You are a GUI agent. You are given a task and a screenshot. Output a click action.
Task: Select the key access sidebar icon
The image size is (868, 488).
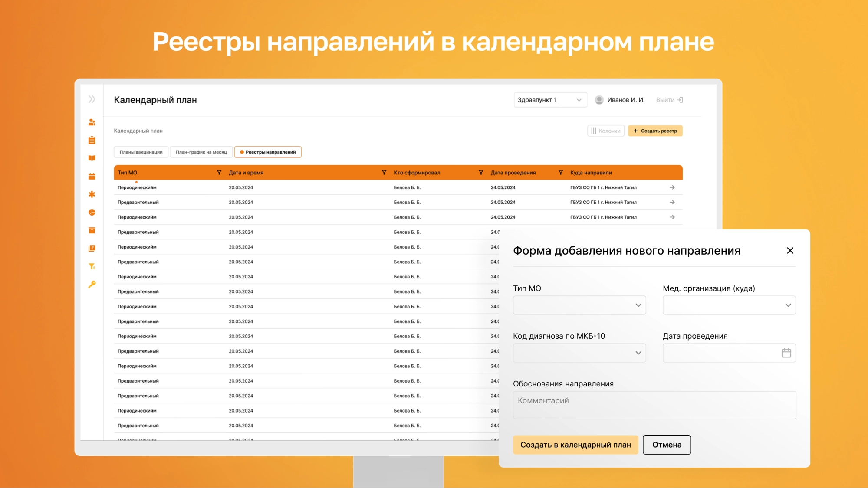click(x=92, y=284)
